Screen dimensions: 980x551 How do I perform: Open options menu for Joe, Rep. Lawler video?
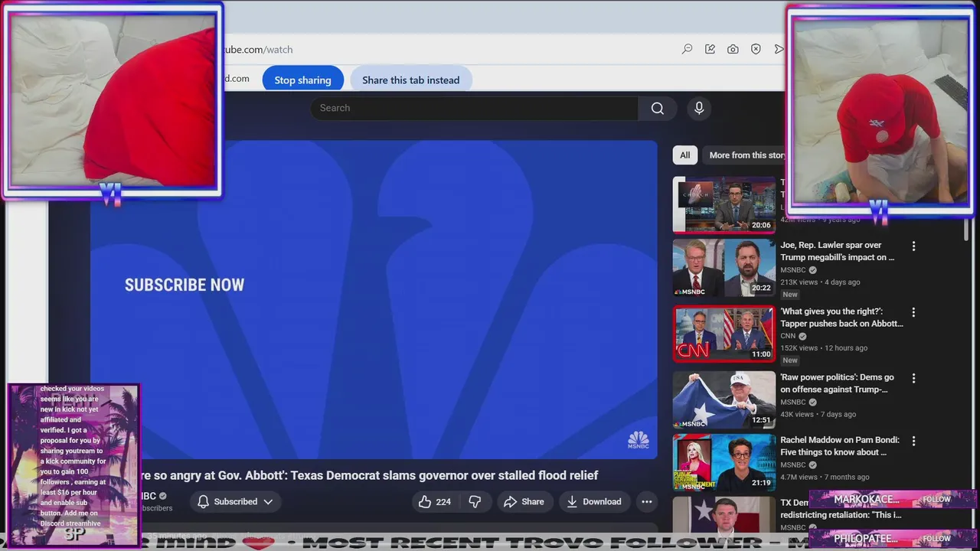tap(913, 246)
